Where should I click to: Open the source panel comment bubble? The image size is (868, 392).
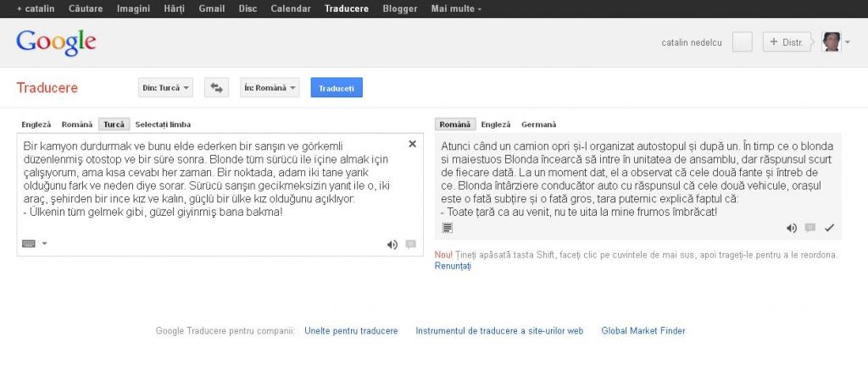coord(411,245)
